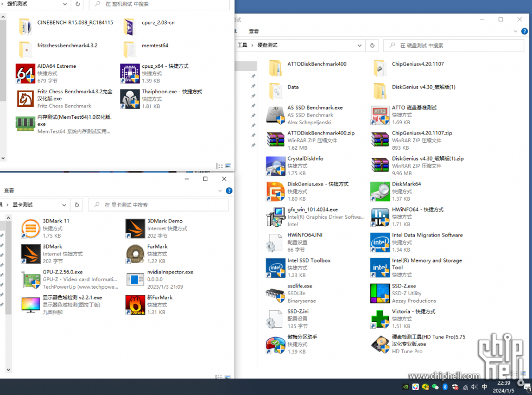Open WeChat from the system tray
Image resolution: width=532 pixels, height=395 pixels.
click(x=435, y=387)
